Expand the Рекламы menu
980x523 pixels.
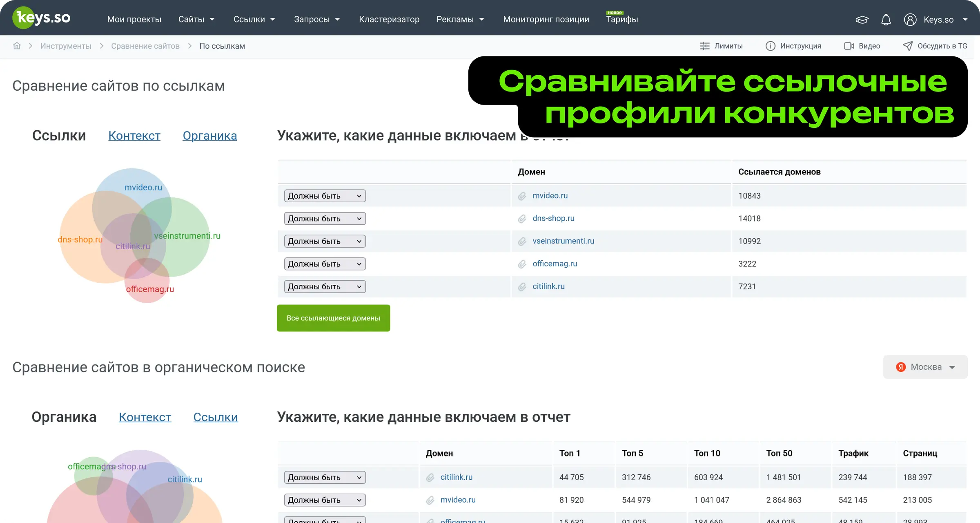coord(460,19)
